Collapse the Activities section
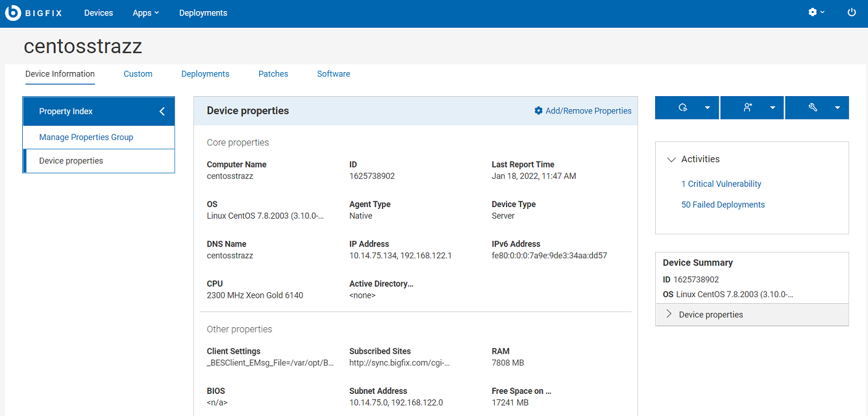868x416 pixels. 671,160
